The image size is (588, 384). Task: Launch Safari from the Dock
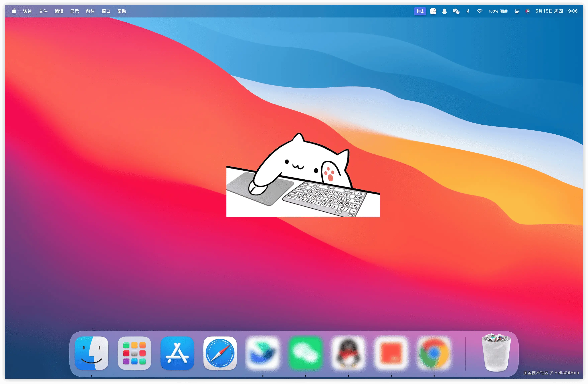220,353
